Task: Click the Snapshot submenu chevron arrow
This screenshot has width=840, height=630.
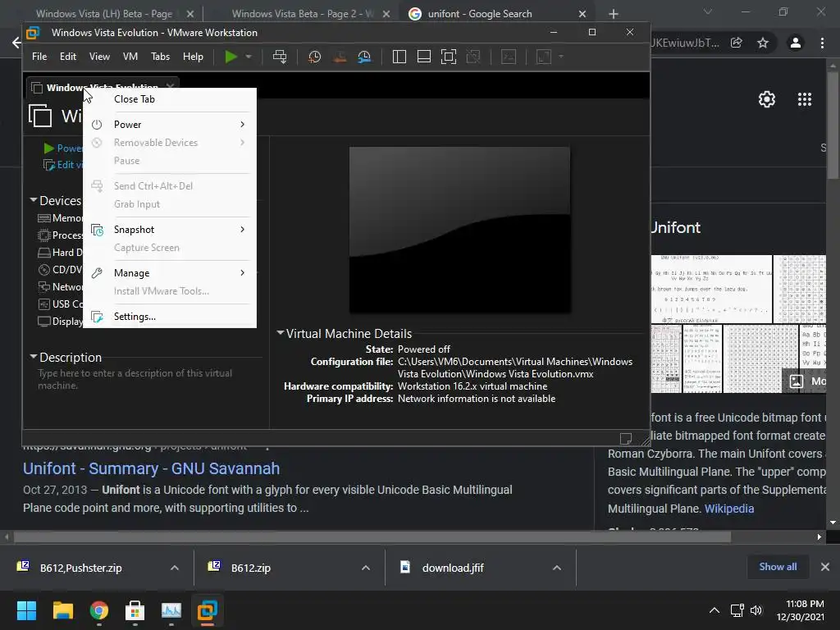Action: [243, 230]
